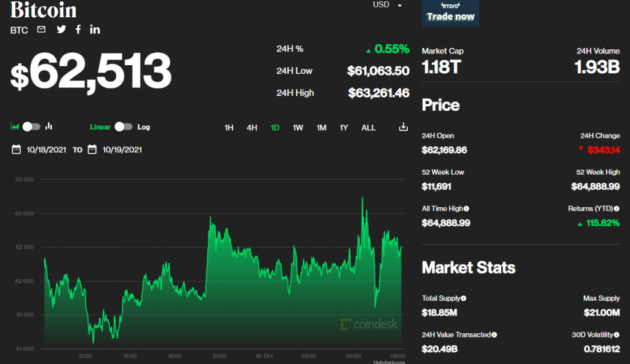The height and width of the screenshot is (364, 630).
Task: Click the Market Stats heading
Action: click(x=468, y=267)
